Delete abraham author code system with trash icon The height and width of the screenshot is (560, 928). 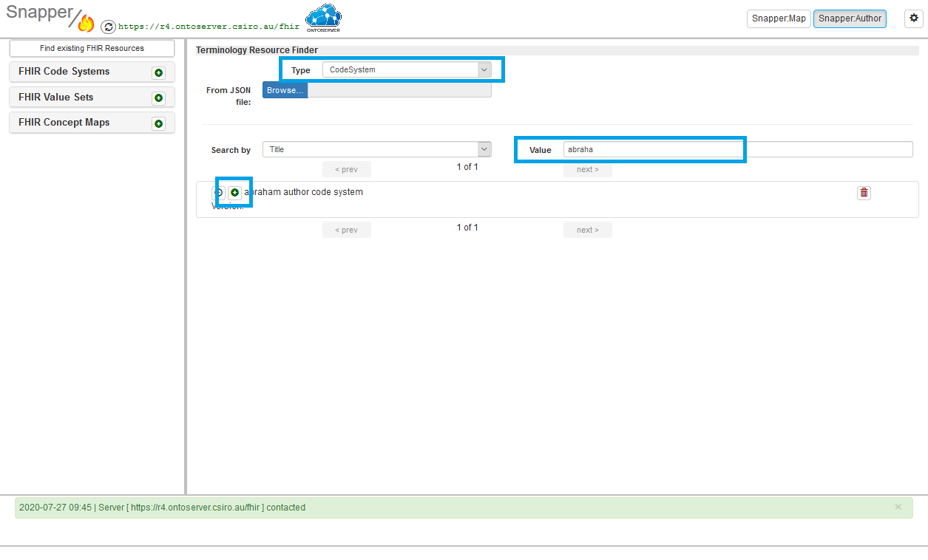tap(864, 193)
